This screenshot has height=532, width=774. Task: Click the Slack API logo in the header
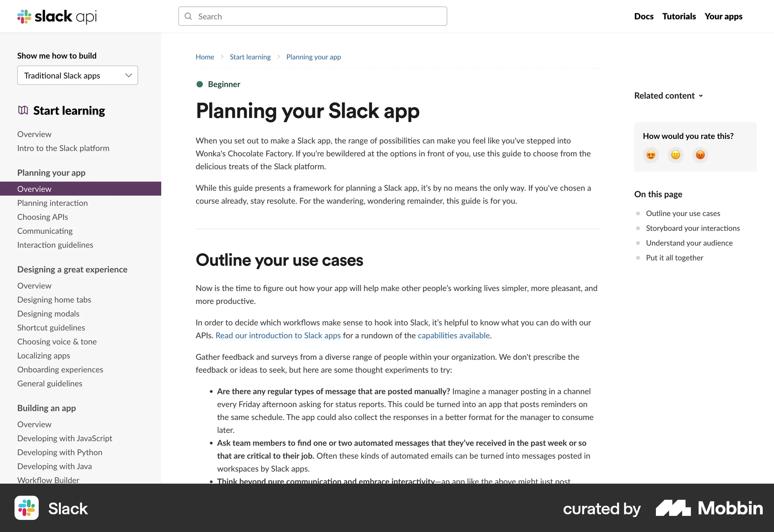click(56, 17)
